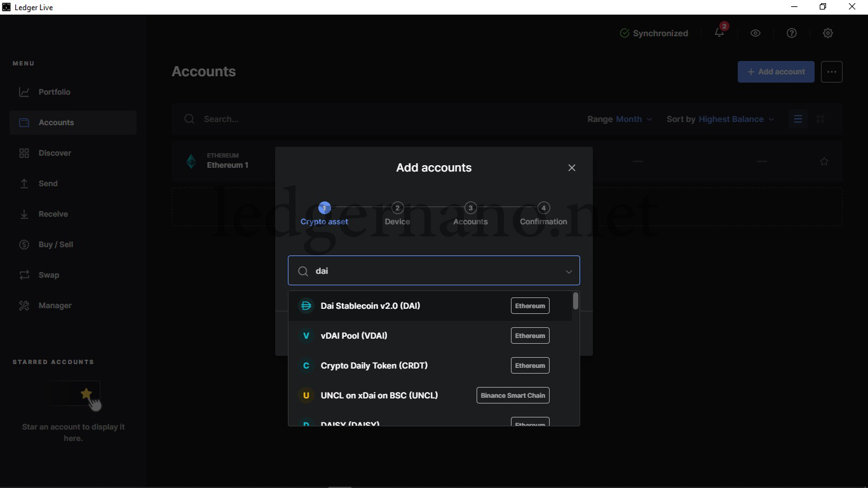Click the accounts search magnifier icon
The width and height of the screenshot is (868, 488).
coord(189,119)
